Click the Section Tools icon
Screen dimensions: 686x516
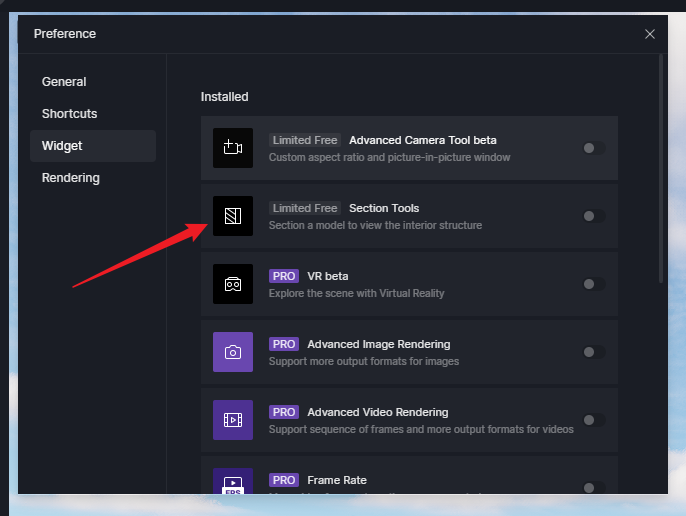233,216
